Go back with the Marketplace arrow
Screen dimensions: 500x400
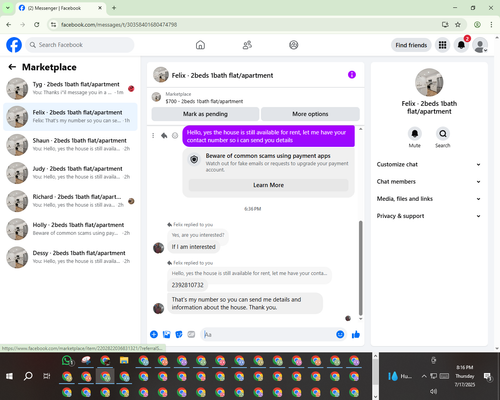[12, 67]
